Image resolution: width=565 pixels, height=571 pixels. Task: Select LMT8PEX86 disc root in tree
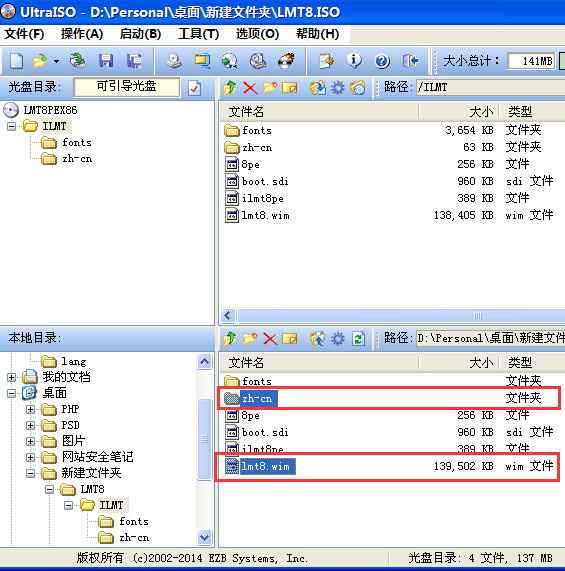[x=50, y=110]
